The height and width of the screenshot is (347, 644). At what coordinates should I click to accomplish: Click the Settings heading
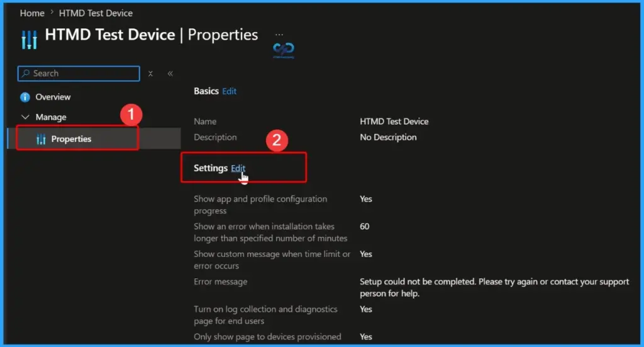point(211,168)
